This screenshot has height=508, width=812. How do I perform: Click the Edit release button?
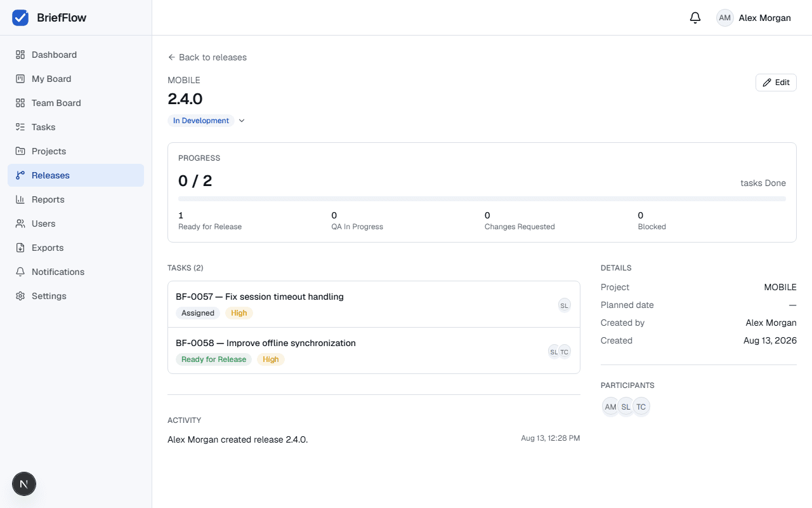pyautogui.click(x=776, y=83)
